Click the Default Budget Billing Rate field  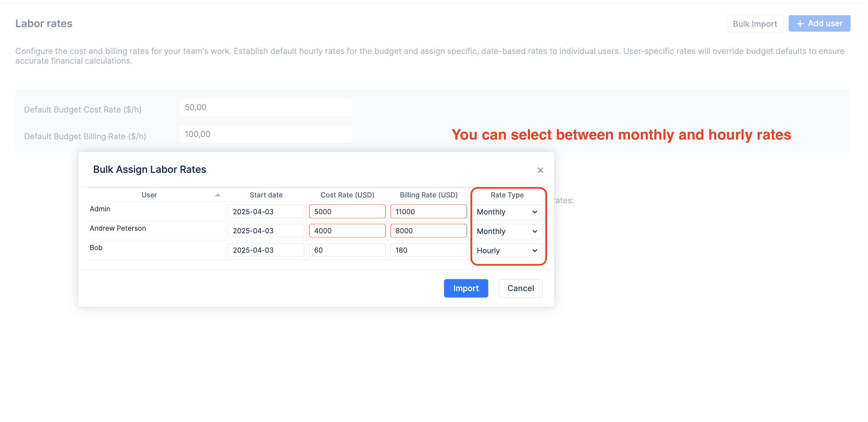tap(265, 134)
